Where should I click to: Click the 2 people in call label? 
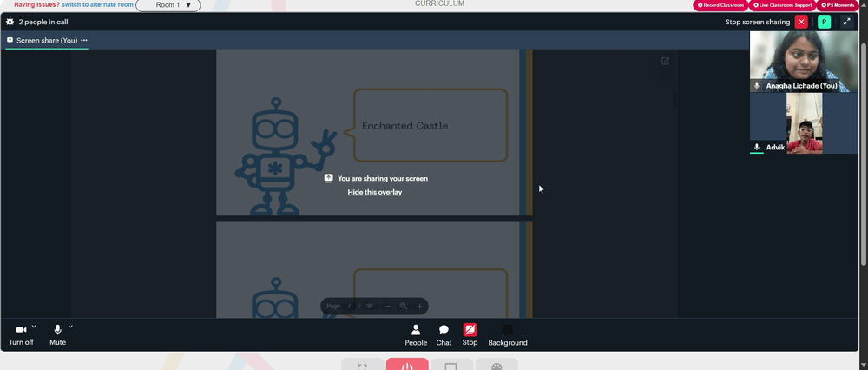(x=43, y=23)
